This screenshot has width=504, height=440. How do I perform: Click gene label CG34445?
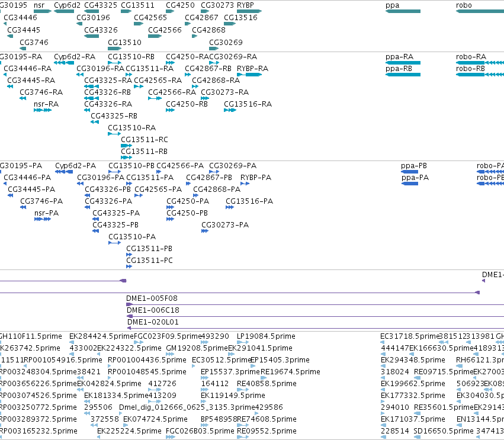(24, 30)
